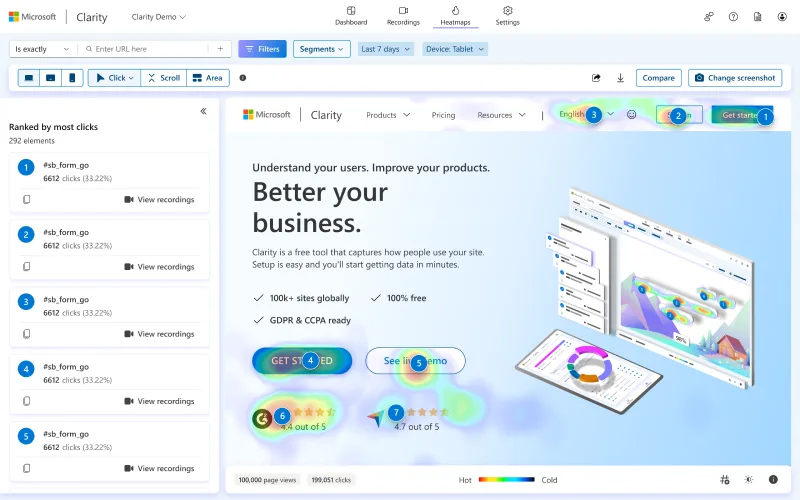This screenshot has height=500, width=800.
Task: Click the download heatmap icon
Action: pyautogui.click(x=620, y=78)
